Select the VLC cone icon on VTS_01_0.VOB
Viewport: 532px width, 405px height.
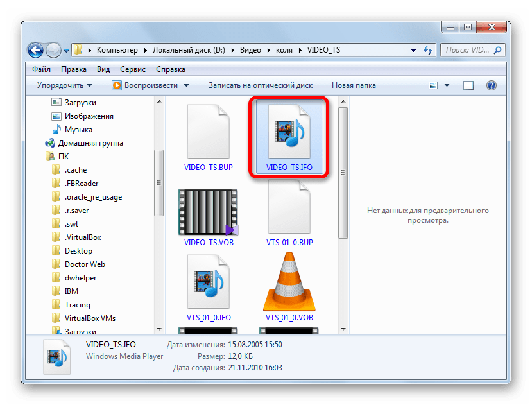pos(288,281)
